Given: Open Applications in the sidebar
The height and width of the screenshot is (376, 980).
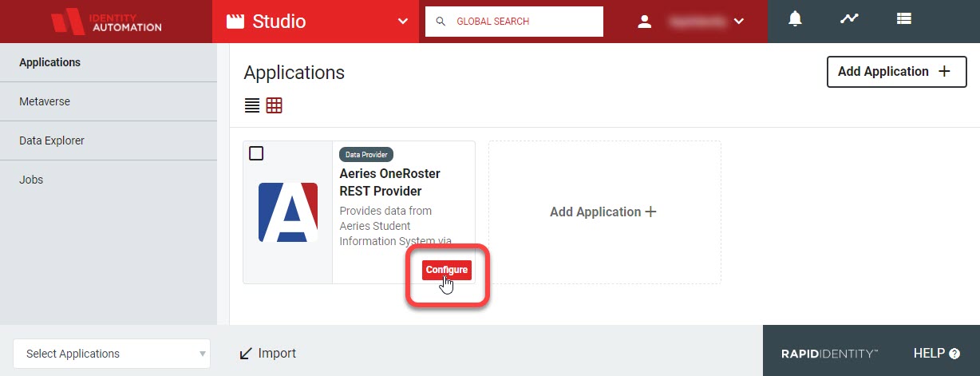Looking at the screenshot, I should tap(109, 62).
